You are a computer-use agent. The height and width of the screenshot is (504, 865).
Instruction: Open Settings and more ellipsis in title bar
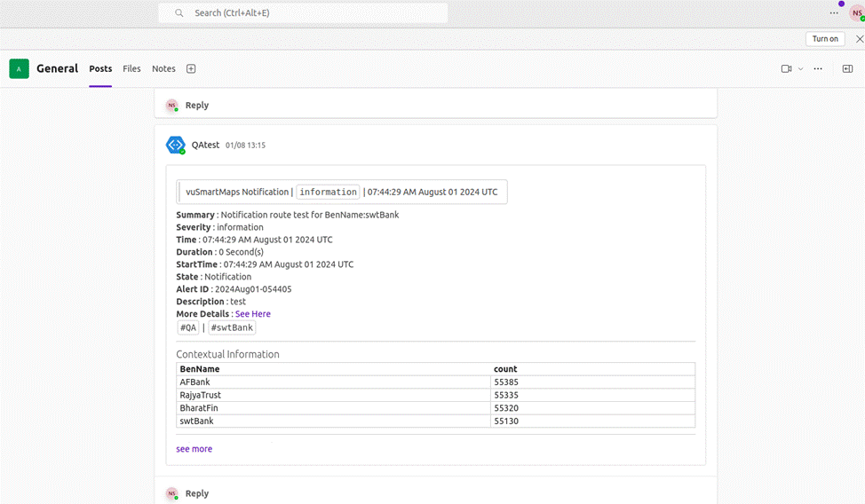(834, 13)
